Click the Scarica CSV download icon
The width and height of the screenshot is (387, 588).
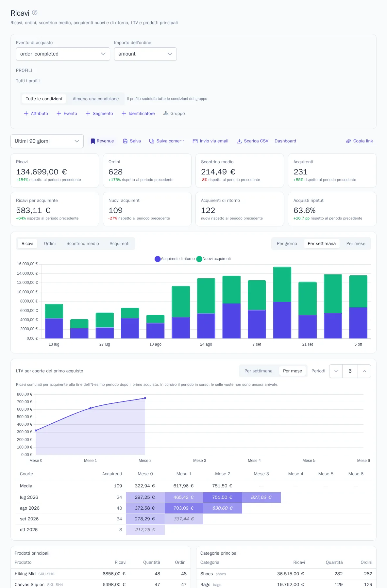point(239,141)
